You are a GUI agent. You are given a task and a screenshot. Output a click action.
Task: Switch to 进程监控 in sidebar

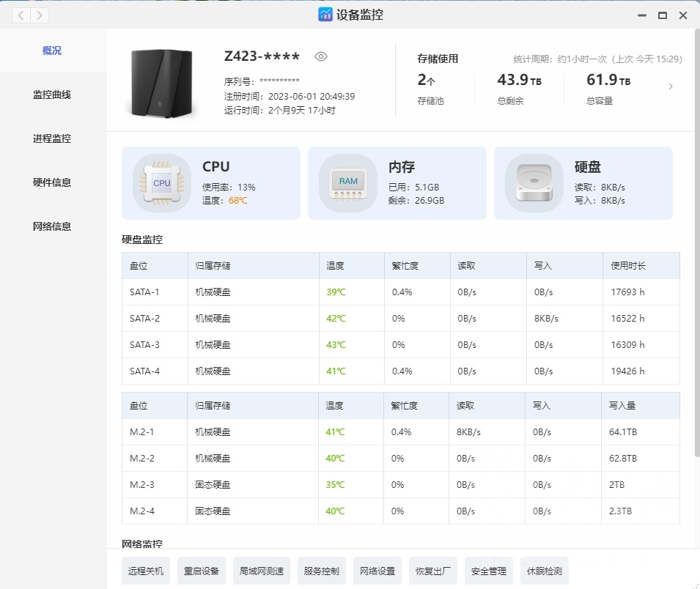52,138
